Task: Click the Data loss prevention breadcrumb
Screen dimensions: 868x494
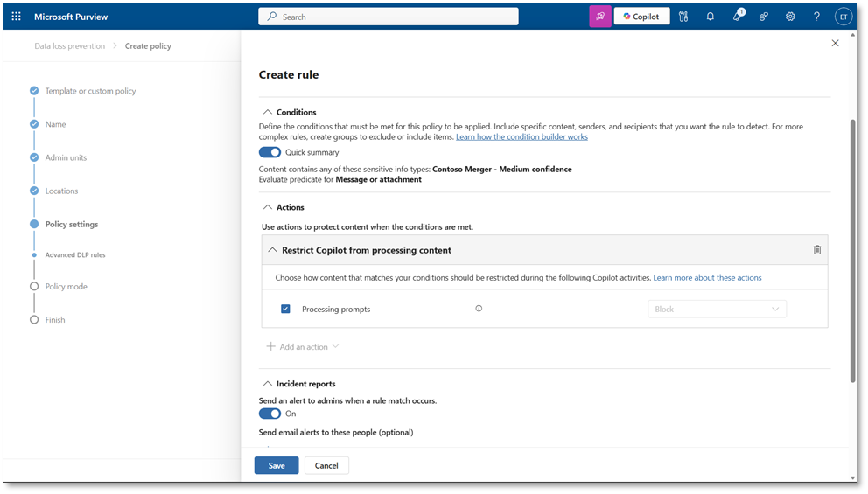Action: pyautogui.click(x=70, y=46)
